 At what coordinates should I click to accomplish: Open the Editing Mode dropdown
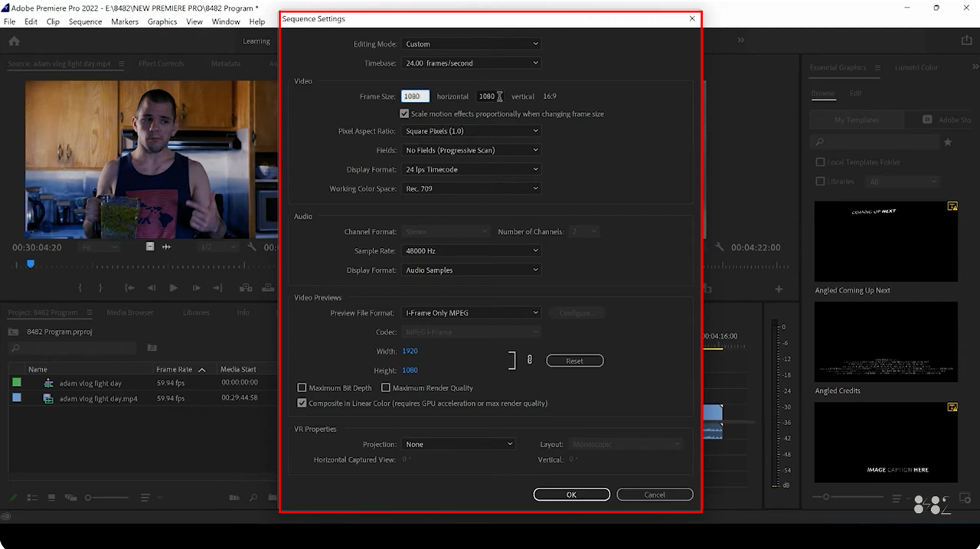(471, 44)
